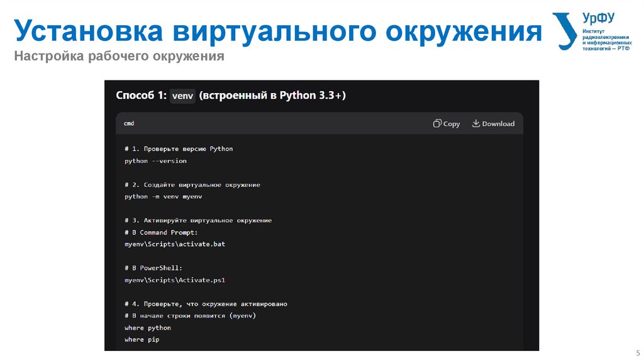The image size is (644, 361).
Task: Click comment '# 3. Активируйте виртуальное окружение'
Action: [x=198, y=221]
